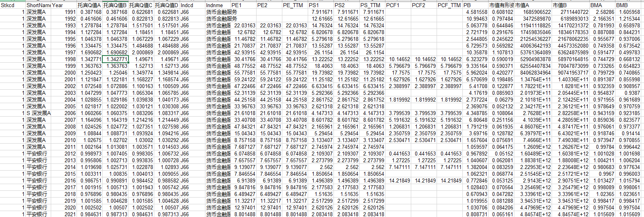The width and height of the screenshot is (644, 217).
Task: Click the PE_TTM cell for year 2008
Action: pos(295,127)
